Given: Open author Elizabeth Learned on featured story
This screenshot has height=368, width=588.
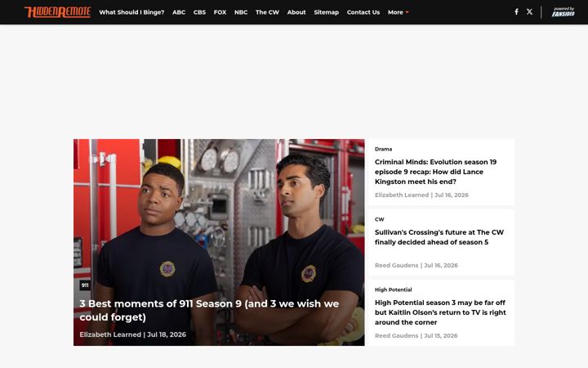Looking at the screenshot, I should click(x=110, y=334).
